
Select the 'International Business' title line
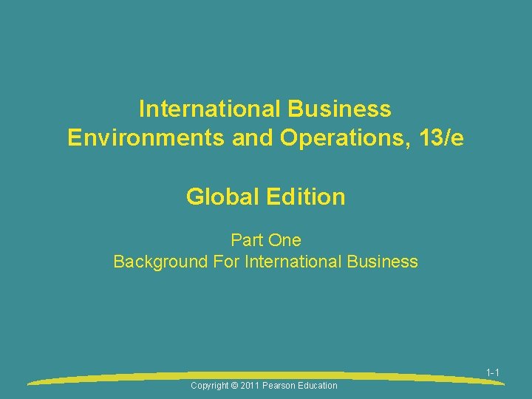tap(265, 109)
